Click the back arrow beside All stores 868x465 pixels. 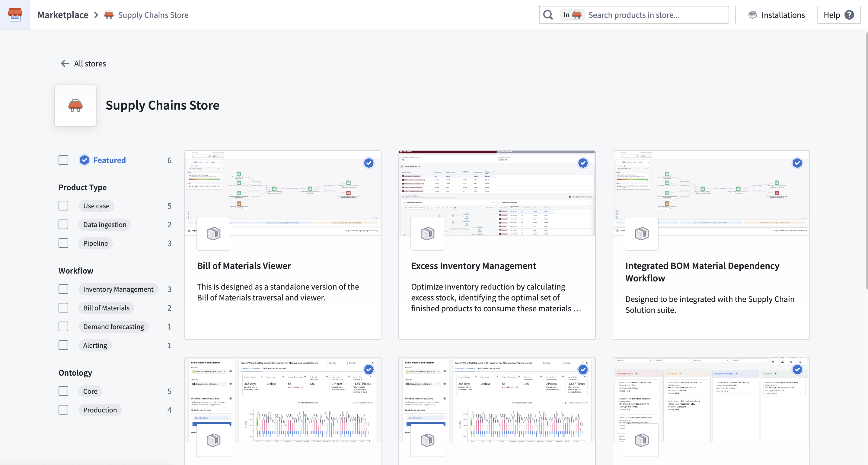[65, 63]
